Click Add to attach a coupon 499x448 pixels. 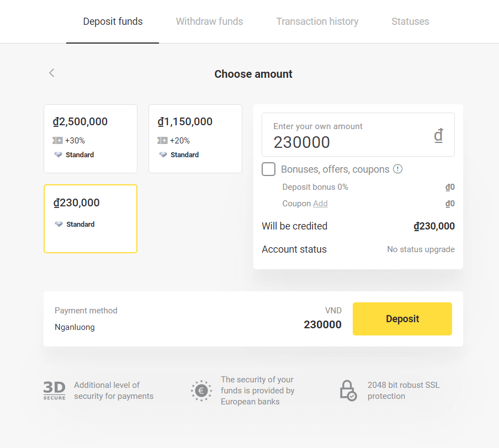point(320,204)
